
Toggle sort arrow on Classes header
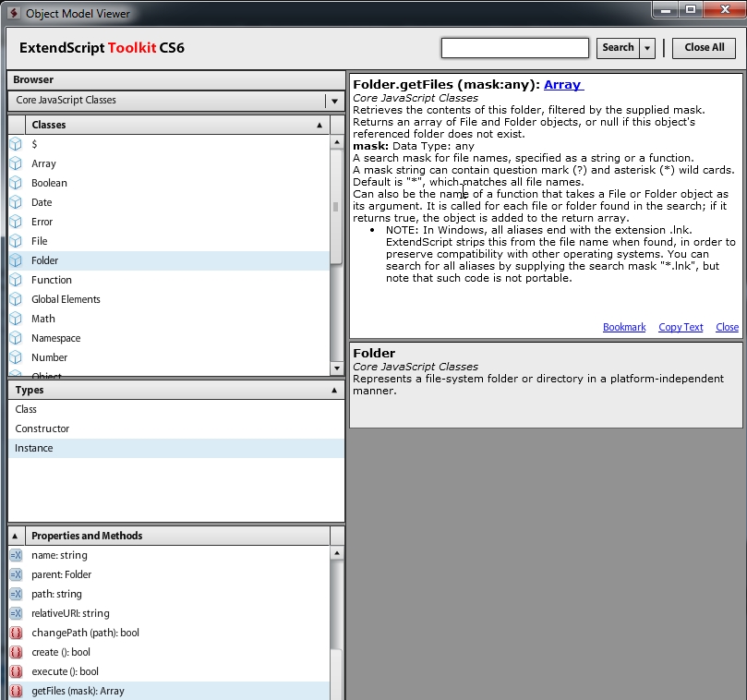(x=319, y=126)
